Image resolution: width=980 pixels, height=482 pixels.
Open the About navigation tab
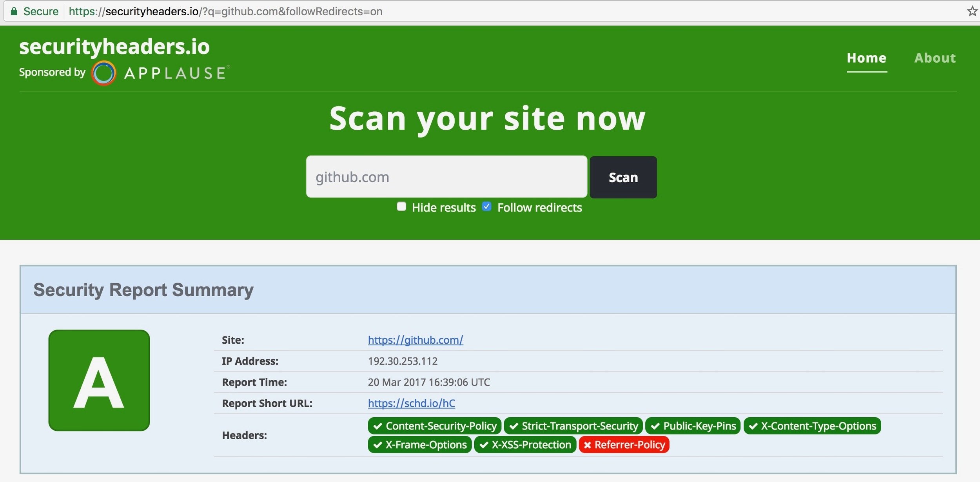[x=935, y=58]
